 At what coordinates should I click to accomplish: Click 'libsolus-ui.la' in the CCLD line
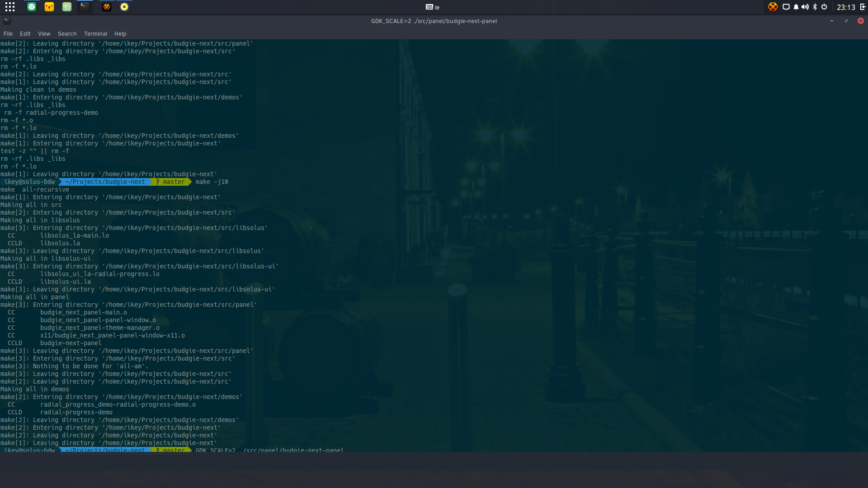(66, 282)
